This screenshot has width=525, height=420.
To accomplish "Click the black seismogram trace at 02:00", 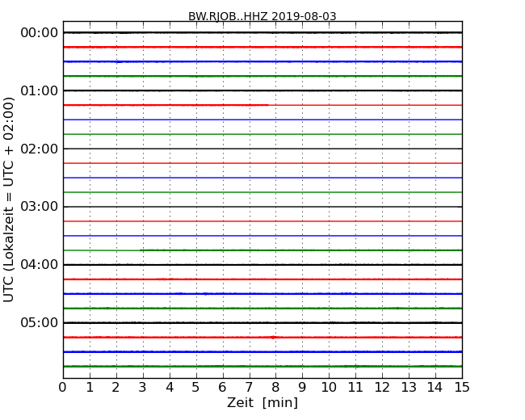I will click(262, 149).
